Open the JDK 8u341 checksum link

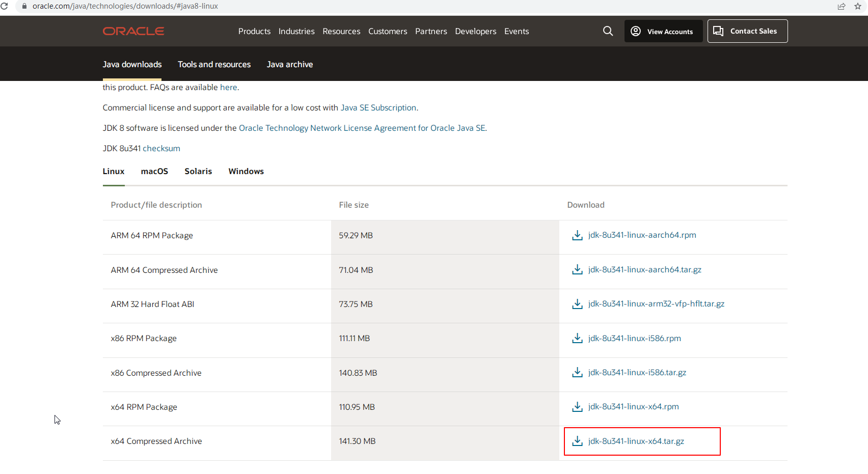tap(161, 149)
